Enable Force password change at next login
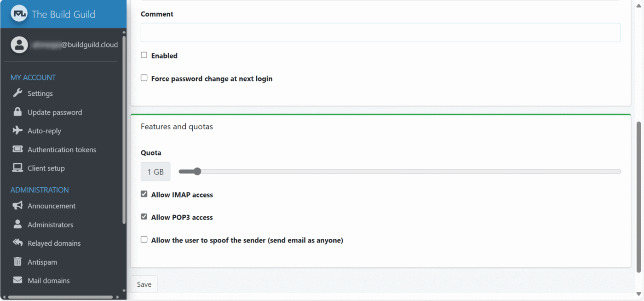 tap(144, 78)
